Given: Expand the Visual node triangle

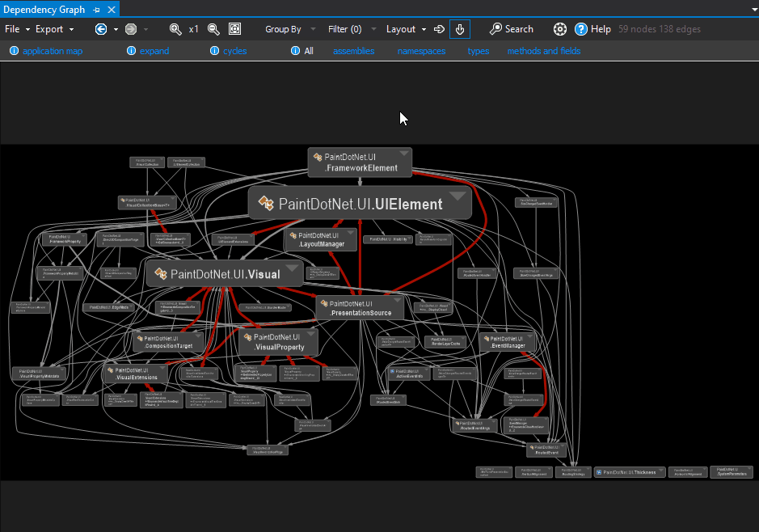Looking at the screenshot, I should (292, 268).
